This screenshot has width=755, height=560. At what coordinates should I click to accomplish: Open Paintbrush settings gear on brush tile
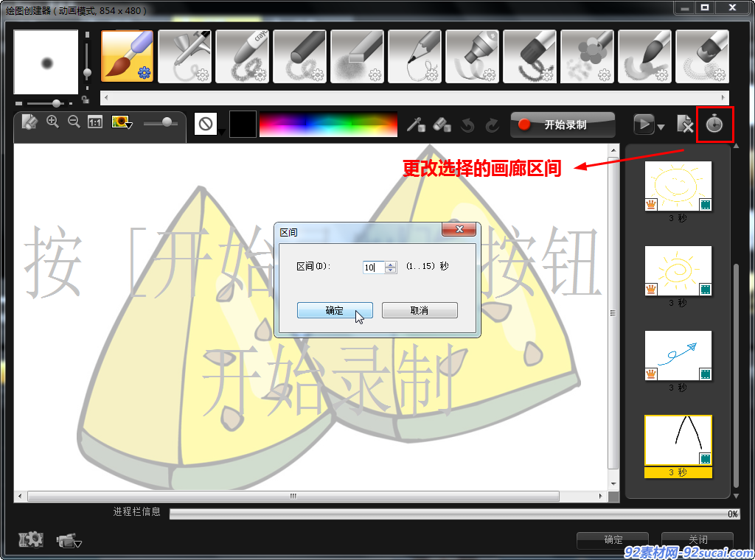point(144,73)
